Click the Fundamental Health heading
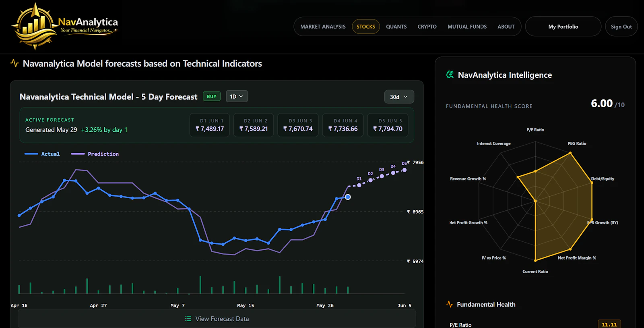Image resolution: width=644 pixels, height=328 pixels. [x=486, y=304]
